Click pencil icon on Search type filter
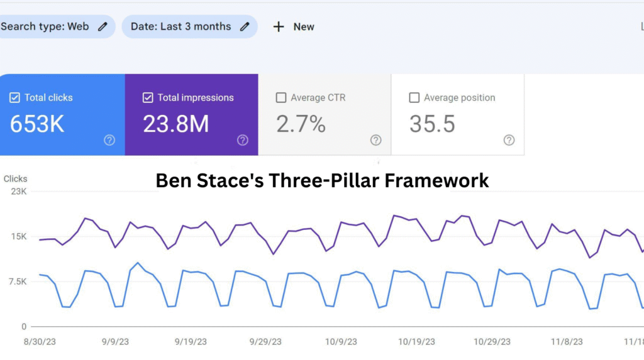This screenshot has height=360, width=644. pyautogui.click(x=103, y=26)
